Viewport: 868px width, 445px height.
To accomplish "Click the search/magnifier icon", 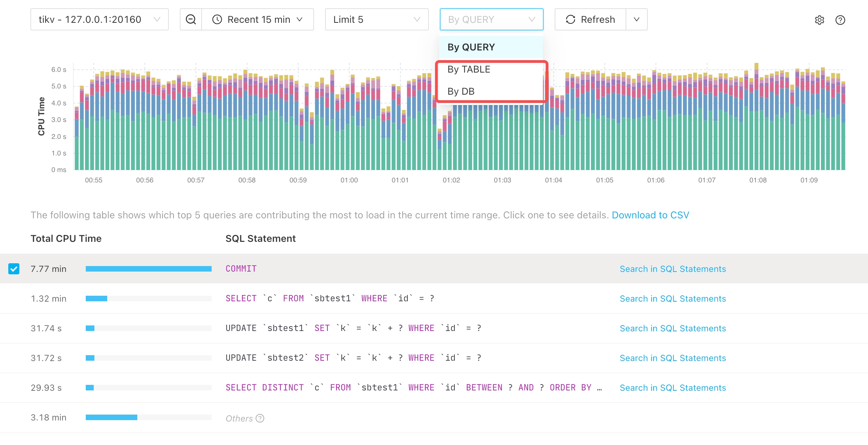I will tap(190, 19).
